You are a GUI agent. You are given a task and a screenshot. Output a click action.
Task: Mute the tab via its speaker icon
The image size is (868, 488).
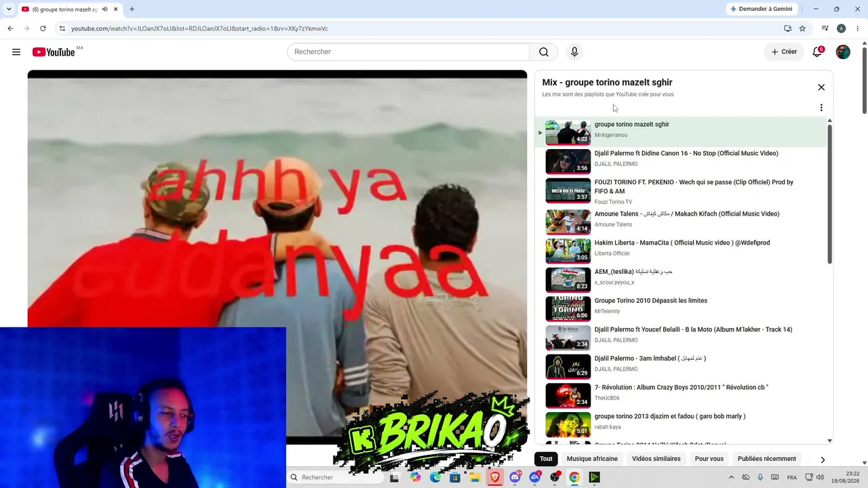(104, 9)
